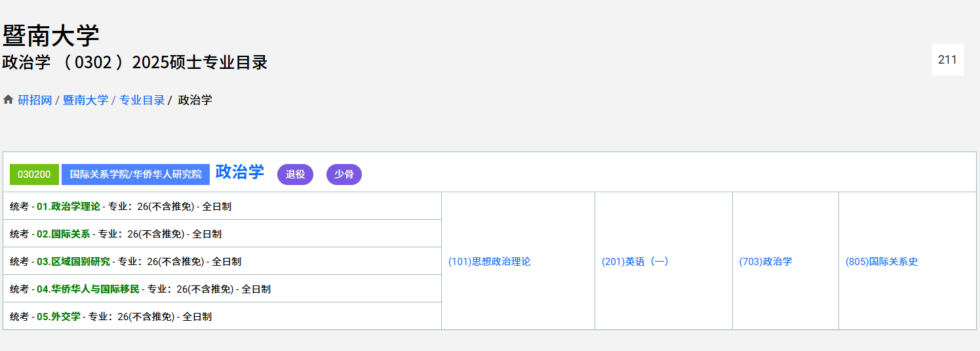Go to 暨南大学 breadcrumb link
Screen dimensions: 980x351
tap(85, 100)
